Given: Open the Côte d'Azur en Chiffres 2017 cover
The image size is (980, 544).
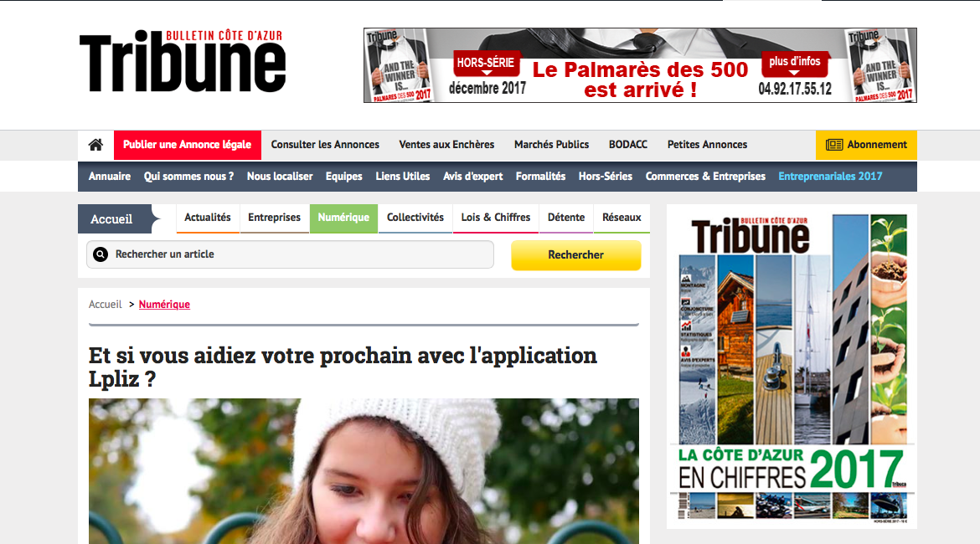Looking at the screenshot, I should tap(792, 367).
